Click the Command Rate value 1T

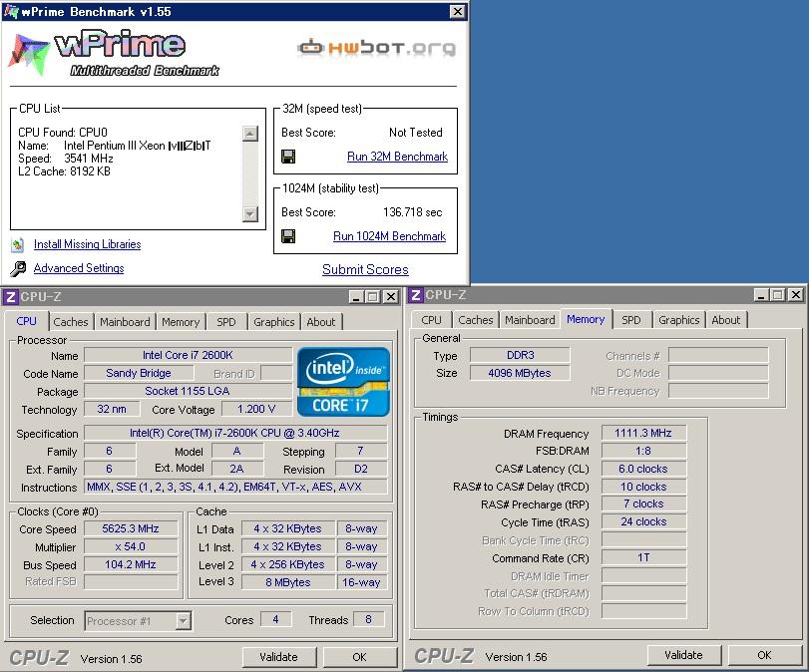[x=643, y=557]
